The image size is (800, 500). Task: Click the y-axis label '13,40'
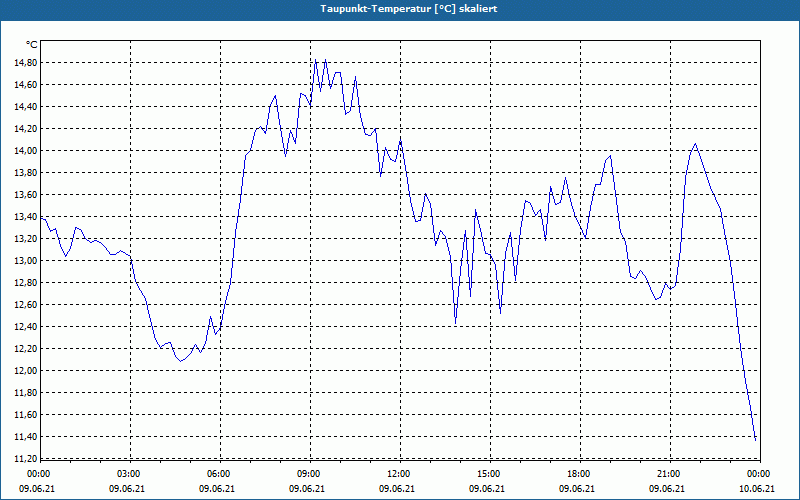click(26, 217)
